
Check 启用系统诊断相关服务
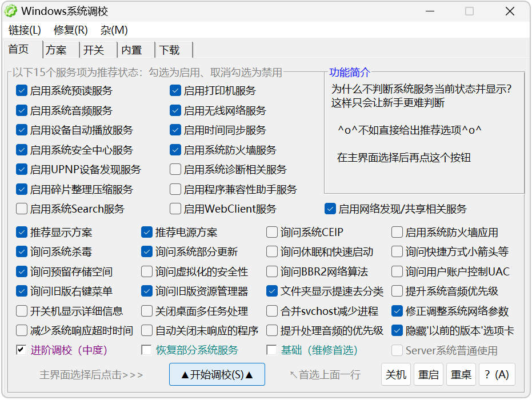(x=175, y=169)
